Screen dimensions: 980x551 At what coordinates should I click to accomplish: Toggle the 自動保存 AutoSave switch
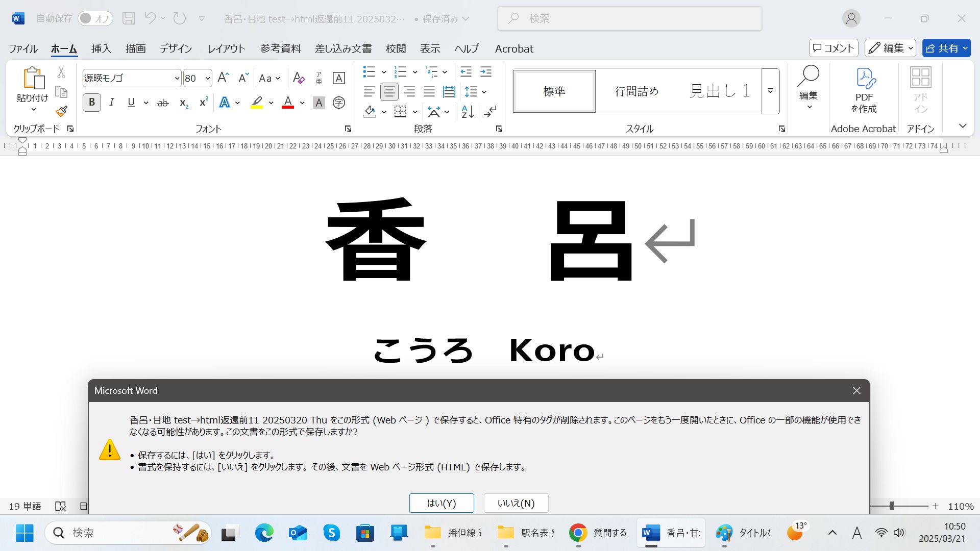click(x=95, y=18)
